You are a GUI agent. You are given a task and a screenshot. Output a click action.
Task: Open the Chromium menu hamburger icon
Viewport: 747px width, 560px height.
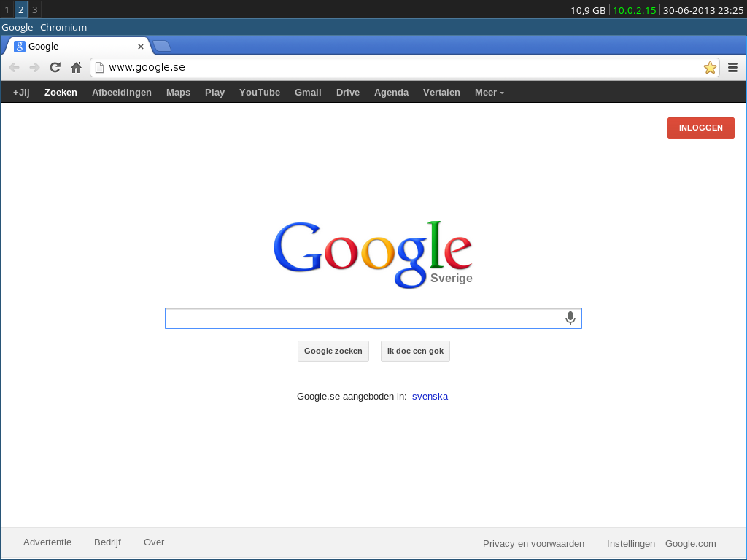(x=732, y=68)
